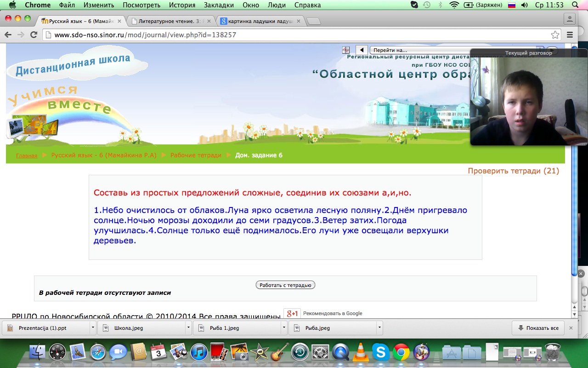Open System Preferences from the dock
Image resolution: width=588 pixels, height=368 pixels.
(320, 352)
